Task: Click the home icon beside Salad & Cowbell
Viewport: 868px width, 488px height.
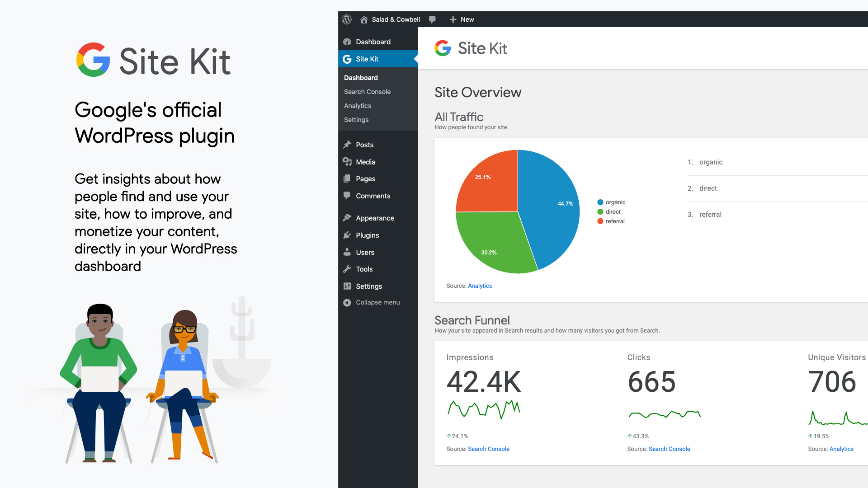Action: [x=364, y=19]
